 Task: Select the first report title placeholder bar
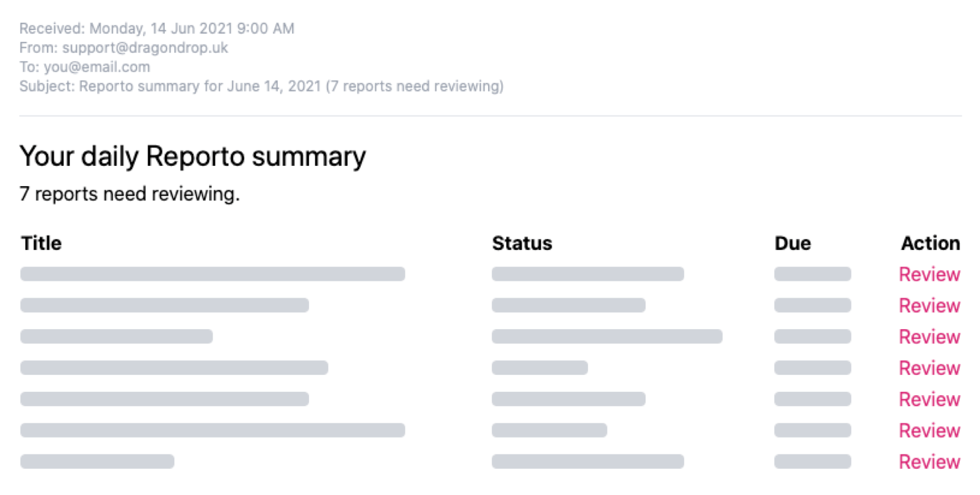(213, 274)
